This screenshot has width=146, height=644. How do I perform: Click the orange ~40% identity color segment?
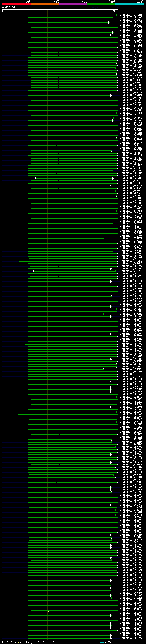click(45, 4)
